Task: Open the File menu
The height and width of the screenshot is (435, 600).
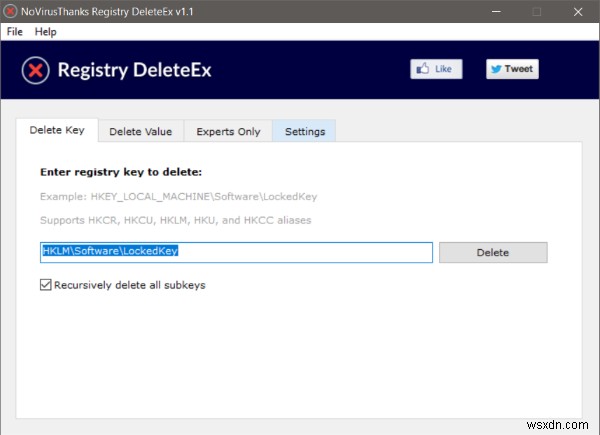Action: [15, 32]
